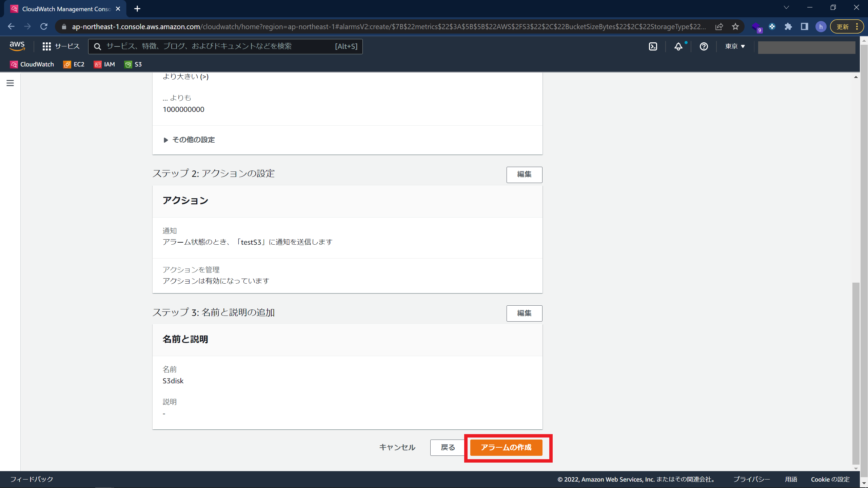Image resolution: width=868 pixels, height=488 pixels.
Task: Click the share page icon in address bar
Action: [719, 26]
